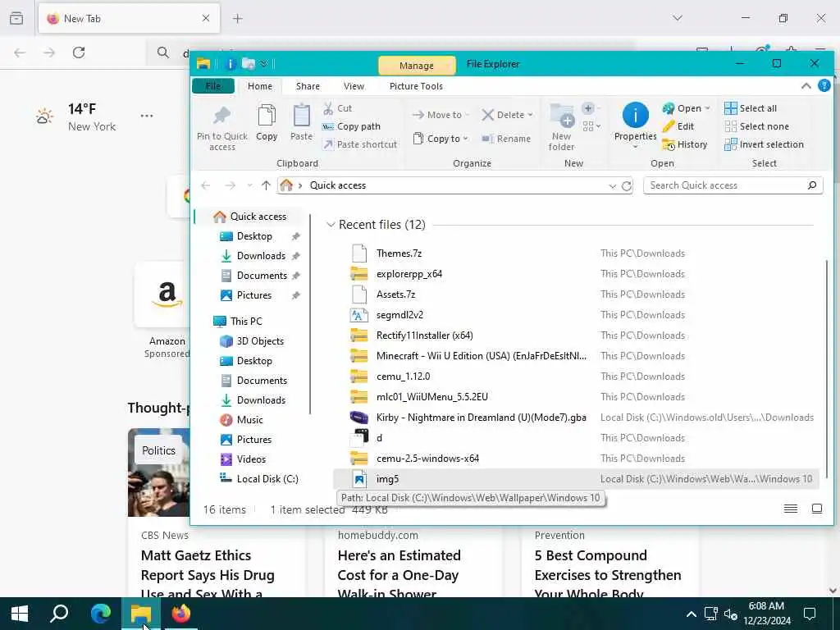Select Local Disk (C:) in navigation pane

tap(259, 479)
